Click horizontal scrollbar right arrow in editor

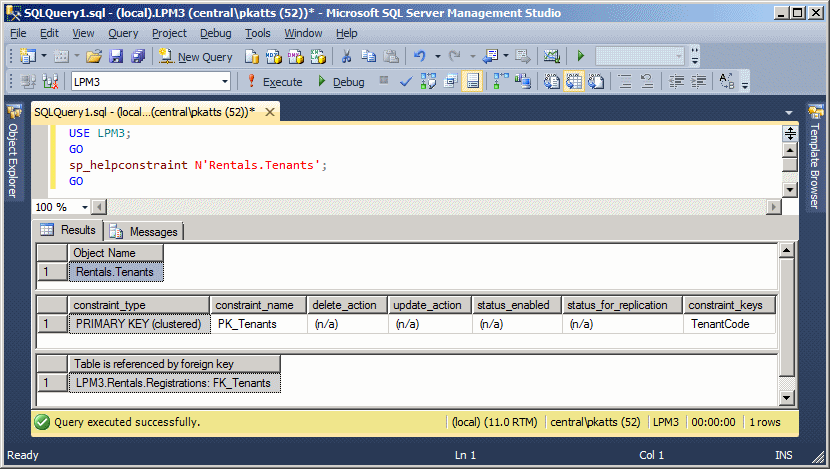[774, 207]
